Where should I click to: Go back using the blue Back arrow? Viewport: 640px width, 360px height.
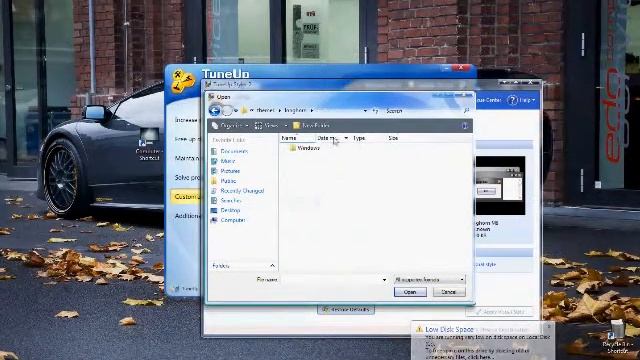click(x=214, y=110)
